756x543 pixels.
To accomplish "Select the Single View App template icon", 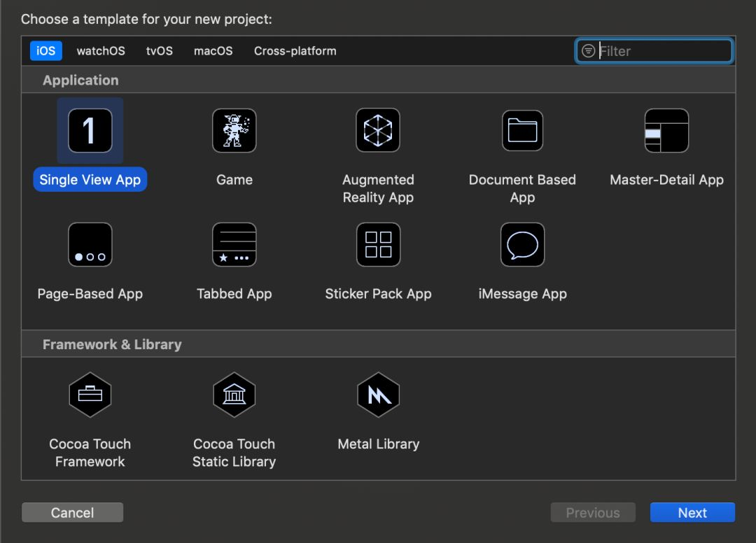I will click(x=90, y=131).
